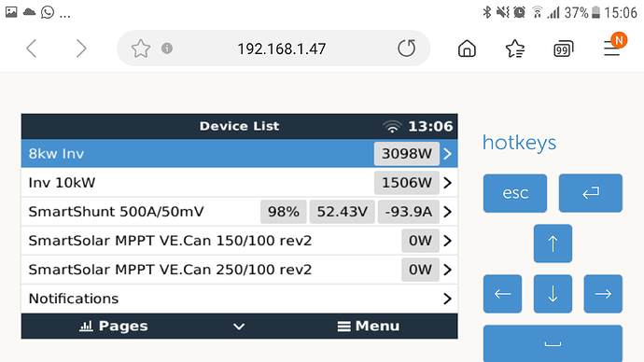Open the SmartShunt 500A/50mV device row
The width and height of the screenshot is (644, 362).
tap(240, 212)
